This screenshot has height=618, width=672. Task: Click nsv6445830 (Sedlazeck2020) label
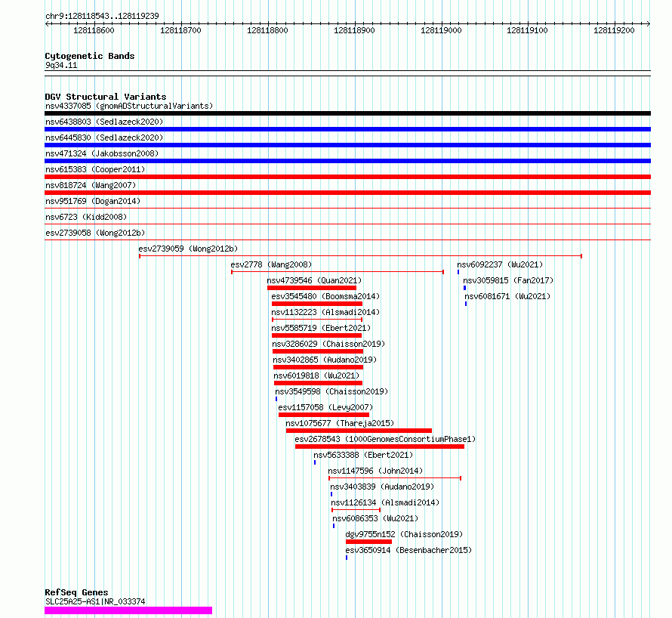(x=104, y=138)
